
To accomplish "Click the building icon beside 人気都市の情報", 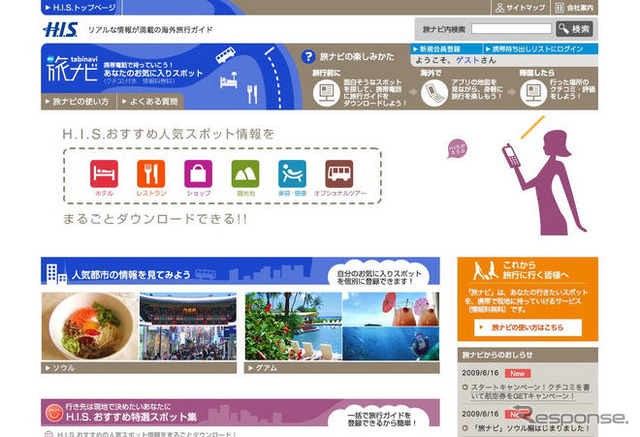I will coord(56,274).
